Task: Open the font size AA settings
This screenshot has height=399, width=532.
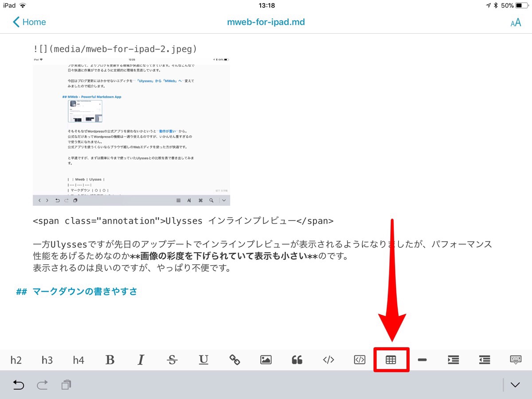Action: 516,23
